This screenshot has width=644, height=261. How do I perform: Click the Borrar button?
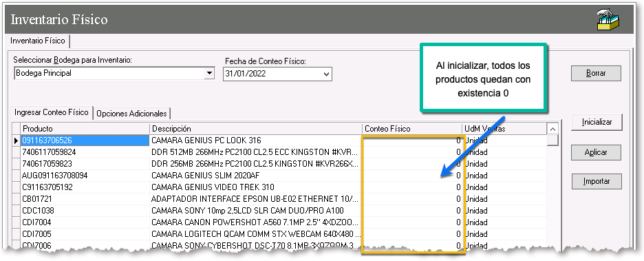coord(596,74)
